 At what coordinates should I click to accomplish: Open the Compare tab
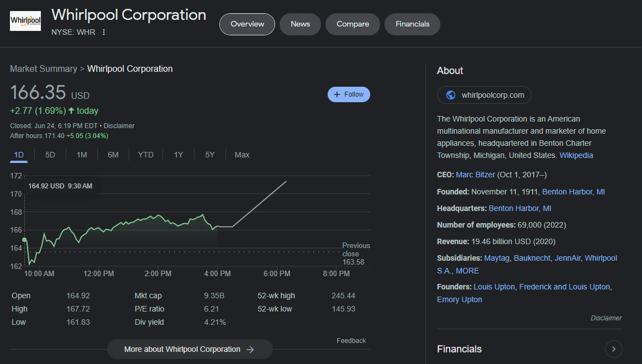tap(352, 24)
